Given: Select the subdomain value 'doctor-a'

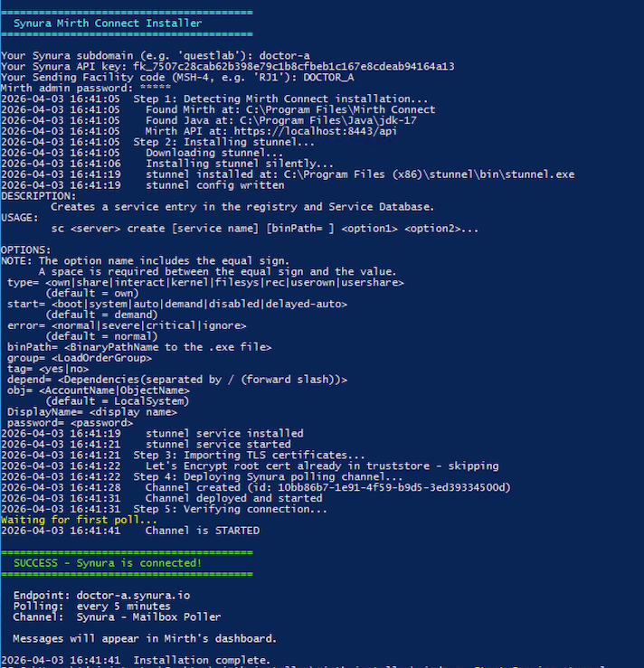Looking at the screenshot, I should click(284, 56).
